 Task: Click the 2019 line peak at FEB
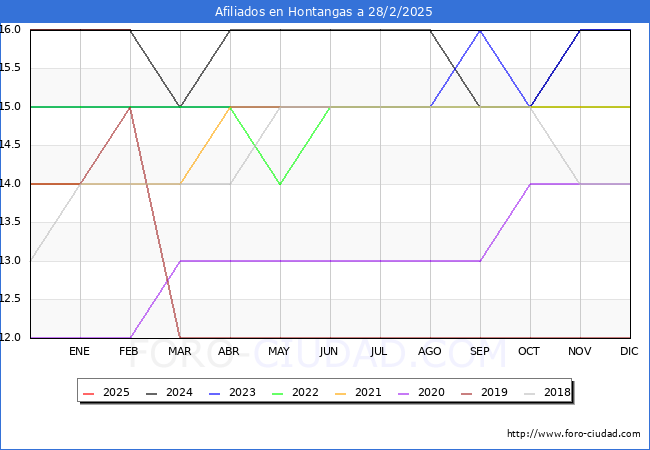pyautogui.click(x=130, y=107)
